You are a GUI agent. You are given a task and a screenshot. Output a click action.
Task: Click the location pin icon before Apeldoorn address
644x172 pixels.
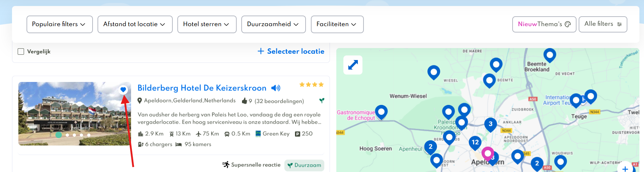(x=140, y=101)
